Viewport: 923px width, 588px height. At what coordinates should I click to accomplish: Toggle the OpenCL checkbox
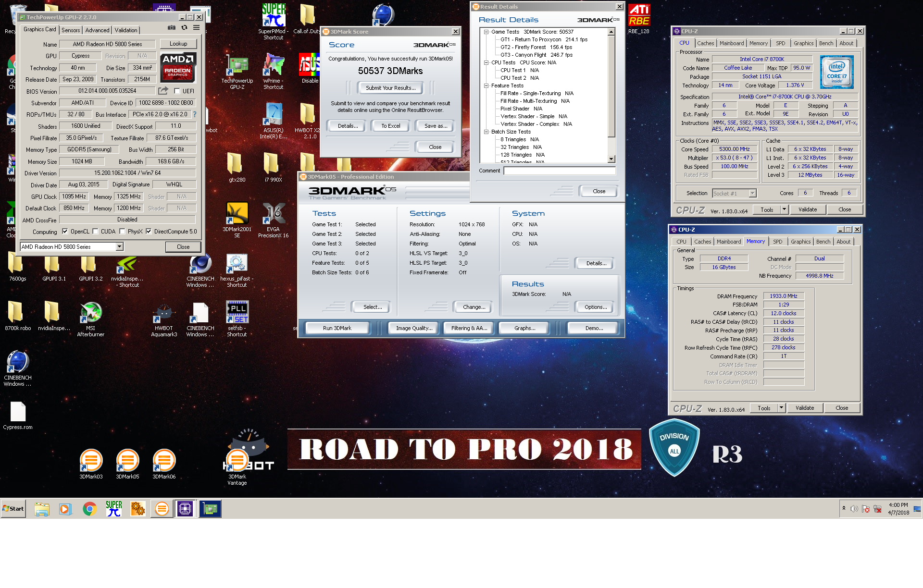point(65,231)
